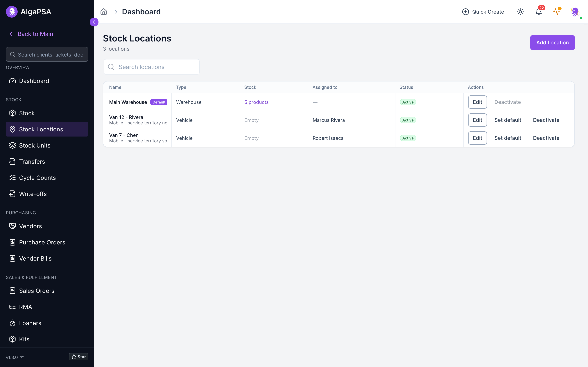Open Vendors in the sidebar
The width and height of the screenshot is (588, 367).
tap(47, 226)
